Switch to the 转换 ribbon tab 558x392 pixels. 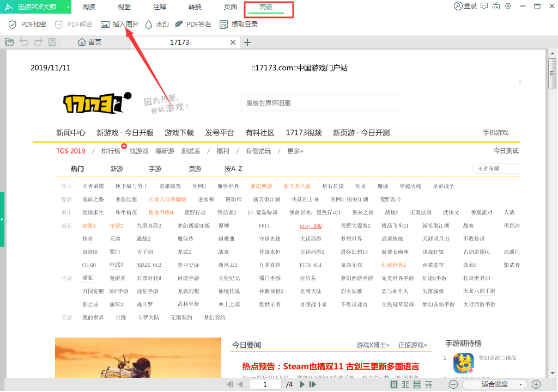click(x=195, y=7)
